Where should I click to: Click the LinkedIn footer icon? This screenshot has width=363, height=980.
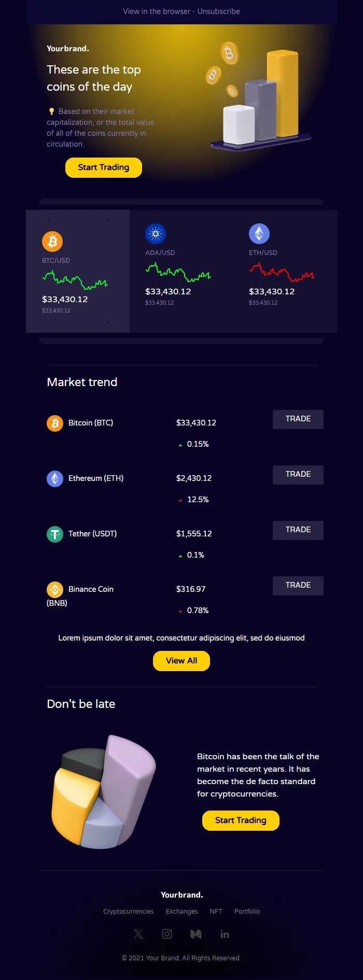pyautogui.click(x=225, y=934)
